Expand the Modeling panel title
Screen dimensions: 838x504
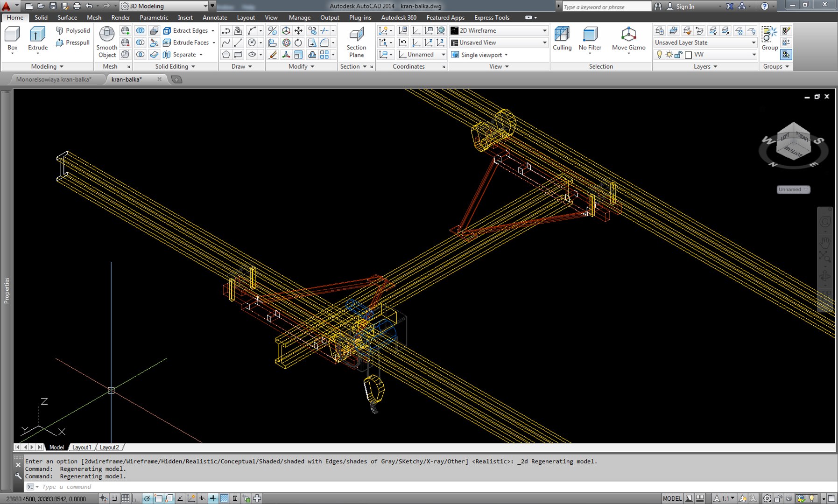pos(47,66)
